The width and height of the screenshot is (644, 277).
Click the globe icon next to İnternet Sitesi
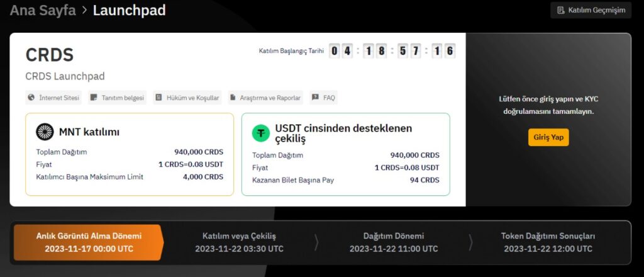(31, 98)
